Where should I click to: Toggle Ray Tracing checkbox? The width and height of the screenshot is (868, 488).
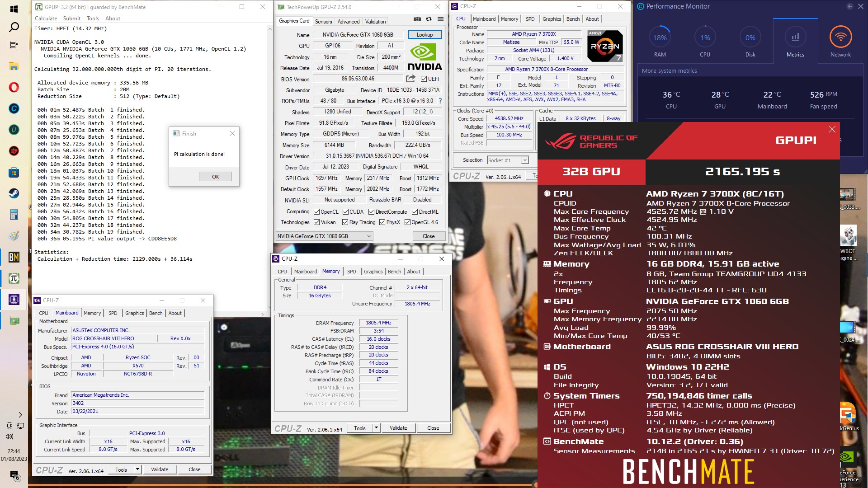[x=345, y=222]
